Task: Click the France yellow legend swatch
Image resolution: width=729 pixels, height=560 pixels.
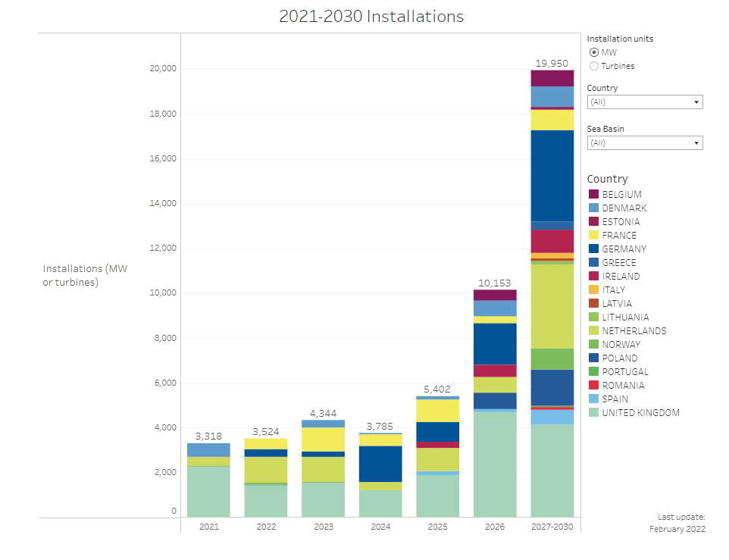Action: tap(593, 236)
